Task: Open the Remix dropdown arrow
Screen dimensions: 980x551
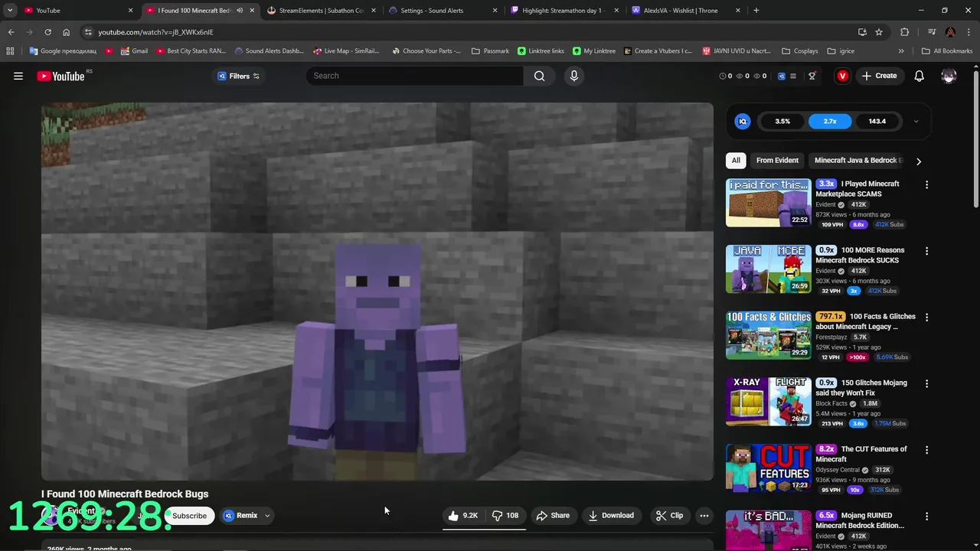Action: (267, 516)
